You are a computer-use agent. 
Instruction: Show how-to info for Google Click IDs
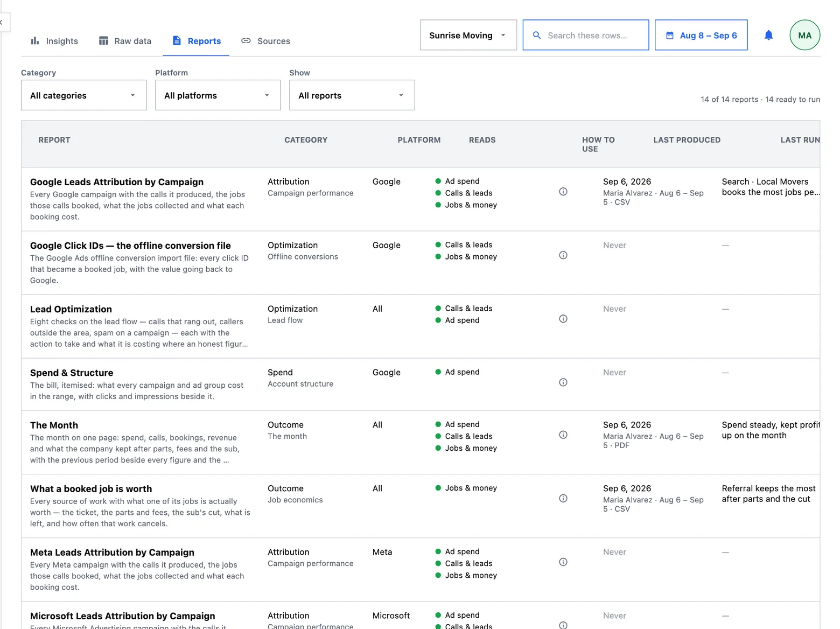563,255
